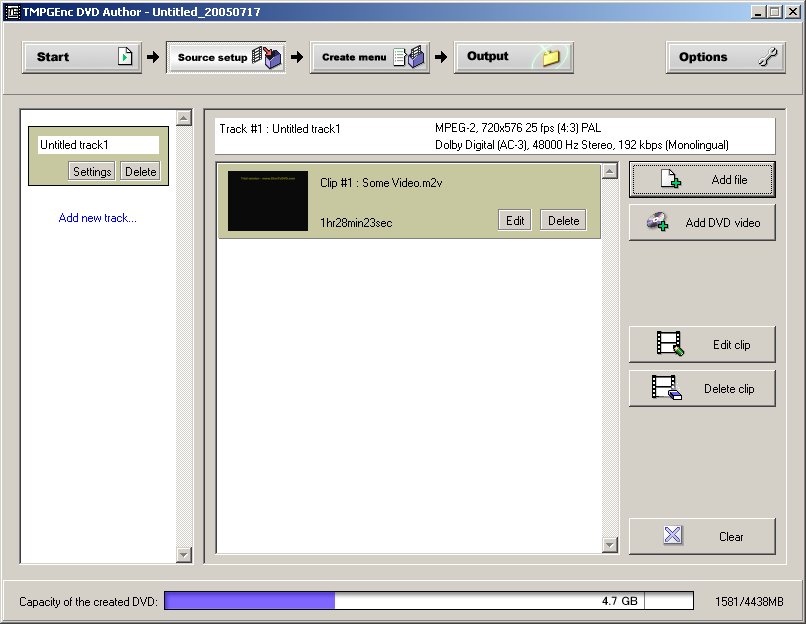Click the Add DVD video button
Viewport: 806px width, 624px height.
pos(702,223)
